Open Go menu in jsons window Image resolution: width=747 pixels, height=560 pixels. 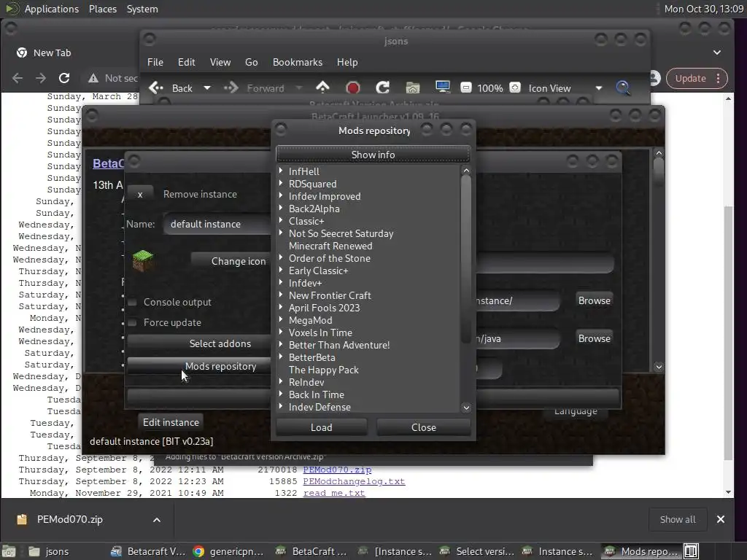(252, 63)
